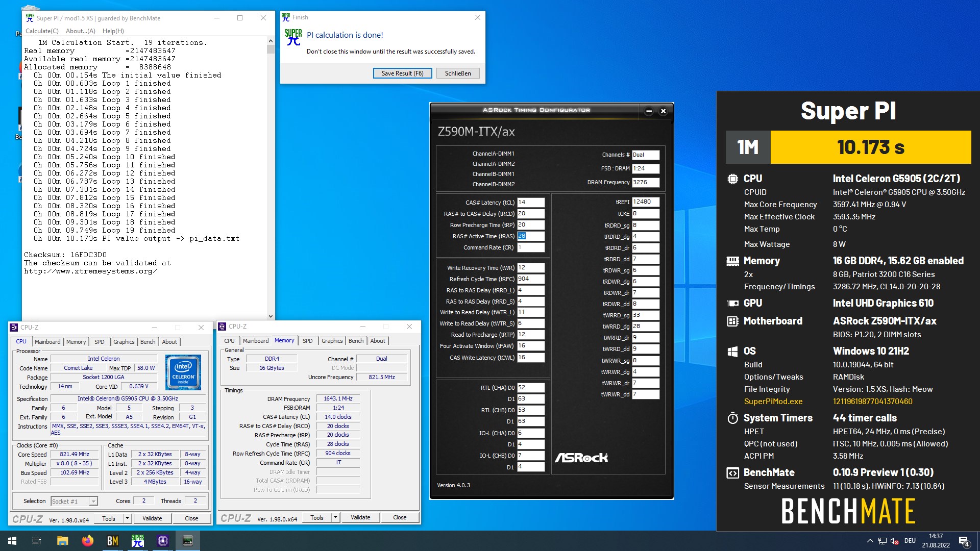Open Calculate menu in Super PI
This screenshot has width=980, height=551.
pyautogui.click(x=42, y=31)
